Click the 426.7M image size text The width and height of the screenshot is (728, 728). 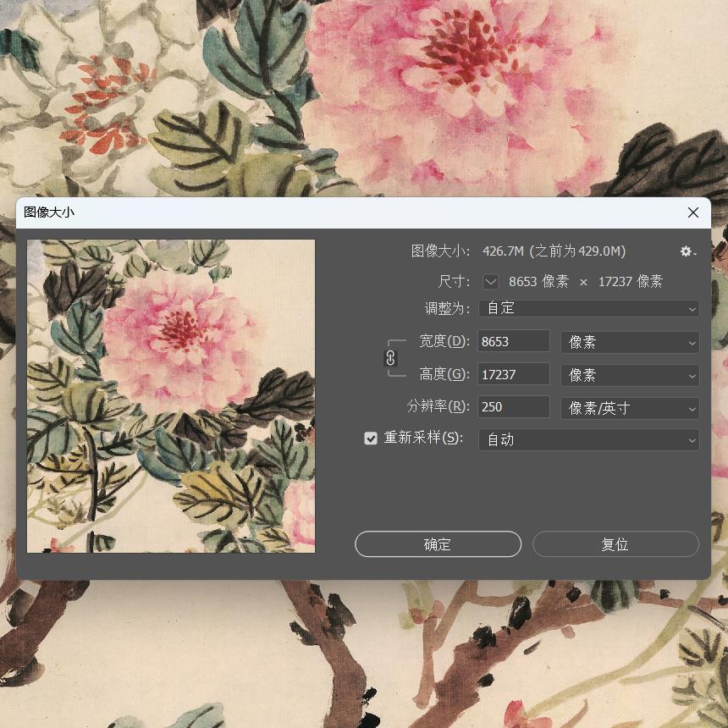click(x=504, y=251)
